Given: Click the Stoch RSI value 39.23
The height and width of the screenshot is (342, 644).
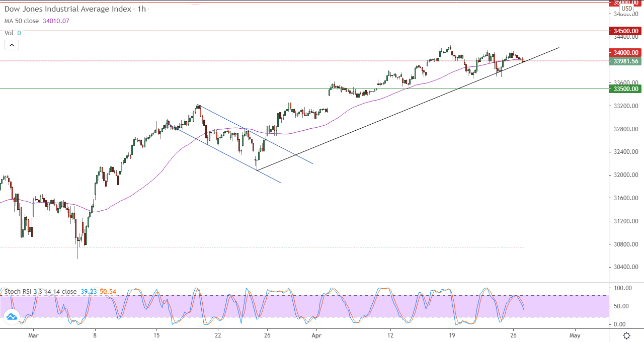Looking at the screenshot, I should tap(88, 291).
